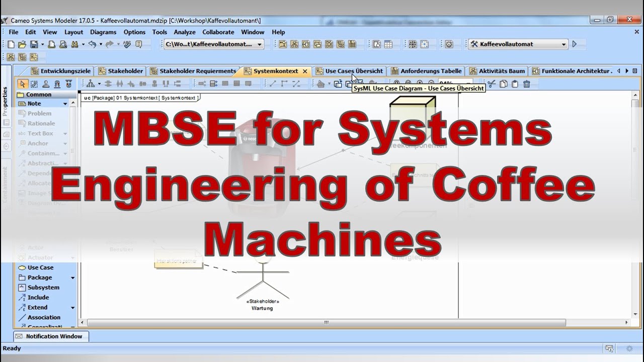Expand the Package tool dropdown arrow
644x362 pixels.
(72, 278)
